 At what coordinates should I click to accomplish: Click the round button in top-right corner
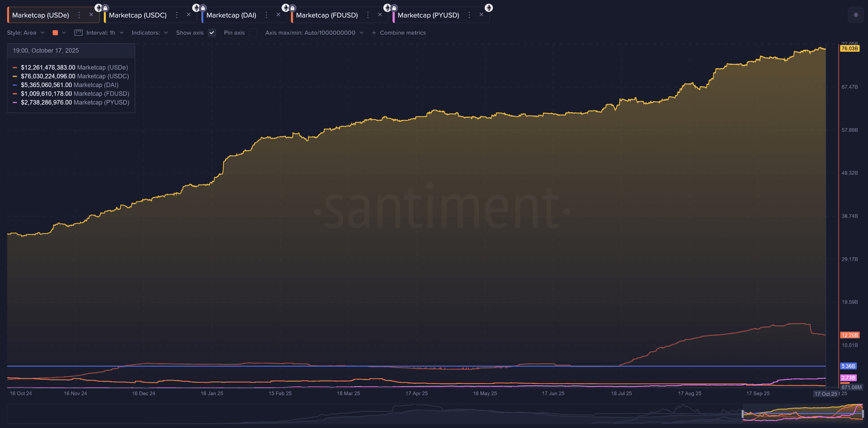coord(856,16)
